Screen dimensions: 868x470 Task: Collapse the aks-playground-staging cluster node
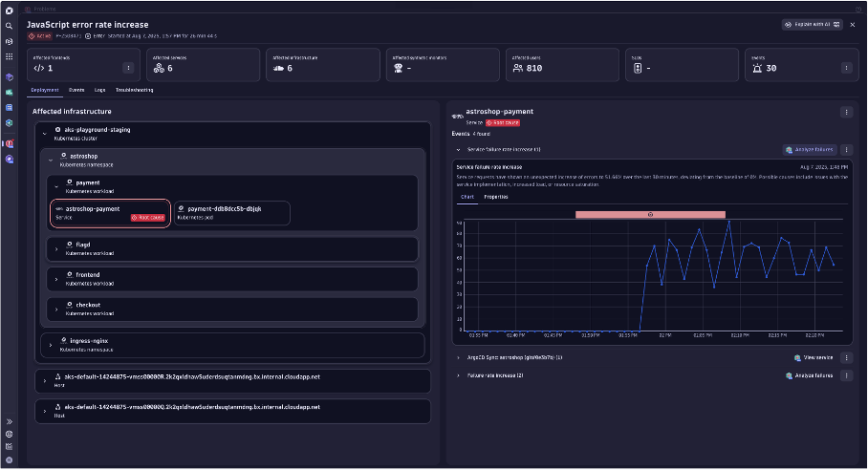(44, 134)
